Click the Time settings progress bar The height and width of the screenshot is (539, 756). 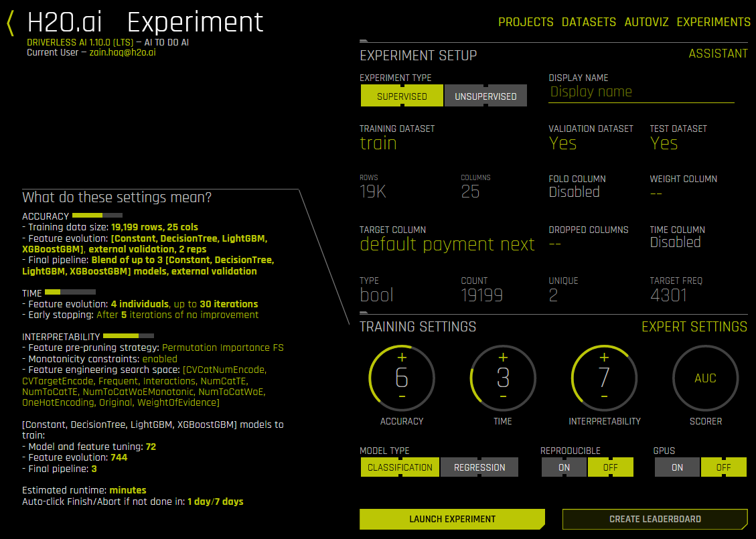[70, 291]
